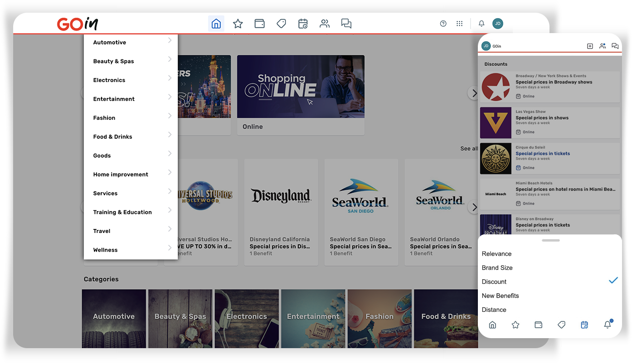Viewport: 632px width, 364px height.
Task: Choose the checked Discount sort option
Action: (550, 281)
